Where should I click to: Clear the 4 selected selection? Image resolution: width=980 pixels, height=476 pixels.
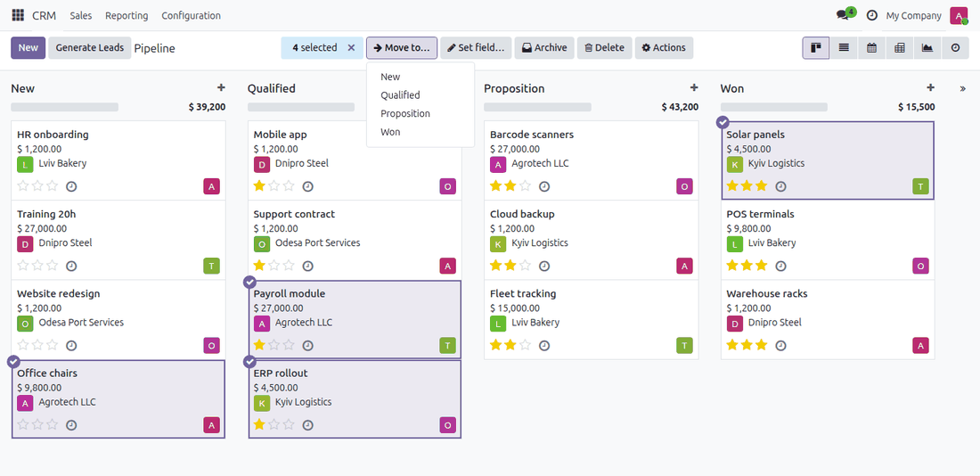[351, 47]
